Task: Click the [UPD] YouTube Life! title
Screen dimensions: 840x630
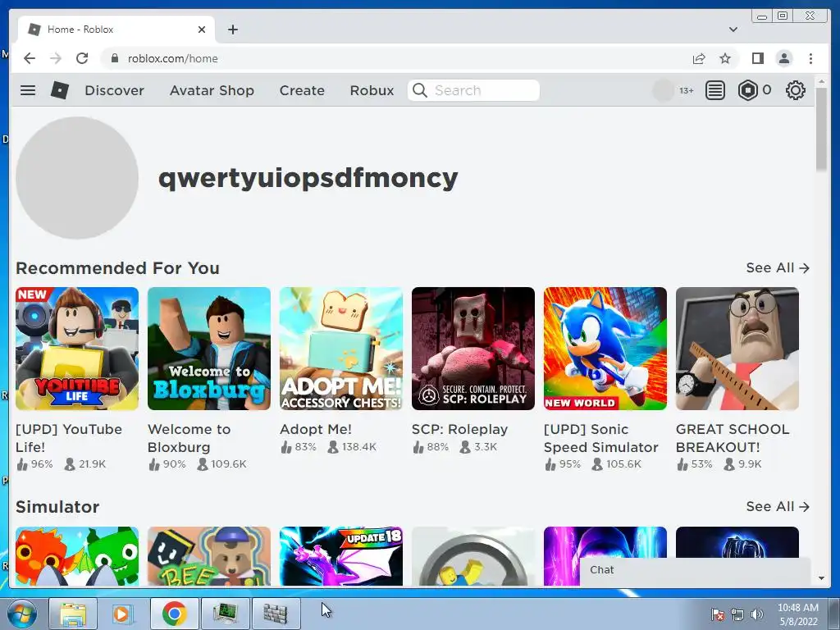Action: pyautogui.click(x=69, y=438)
